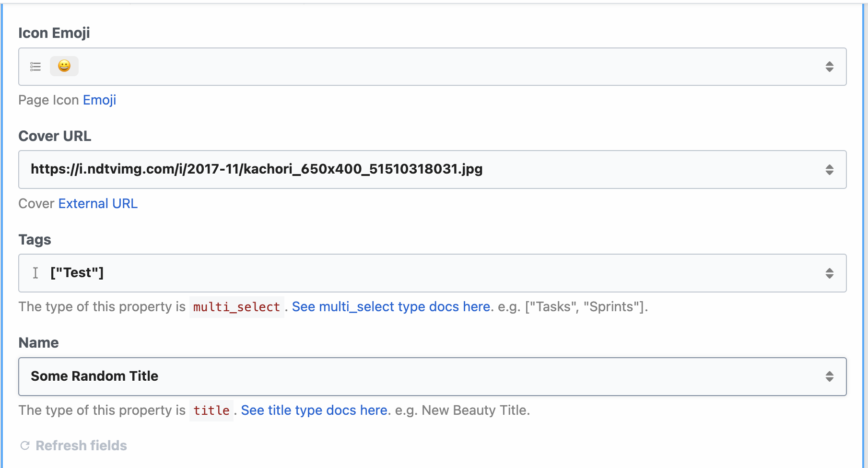The image size is (868, 468).
Task: Follow the External URL link
Action: pyautogui.click(x=98, y=203)
